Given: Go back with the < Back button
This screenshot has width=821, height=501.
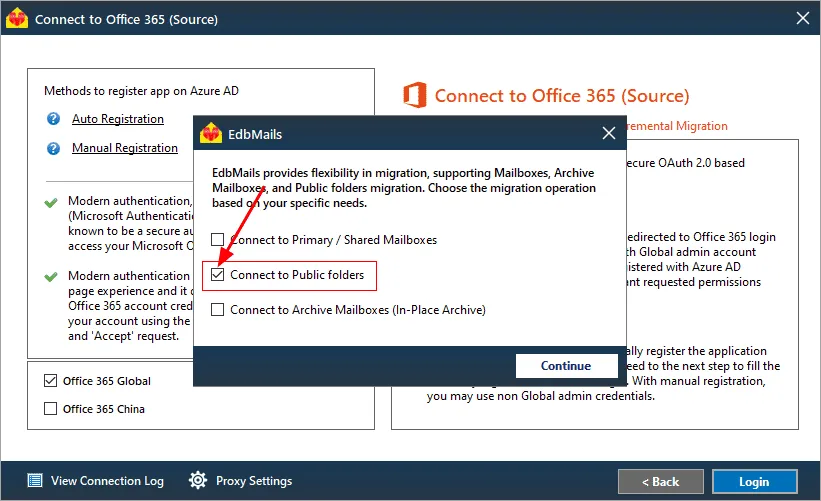Looking at the screenshot, I should pyautogui.click(x=660, y=482).
